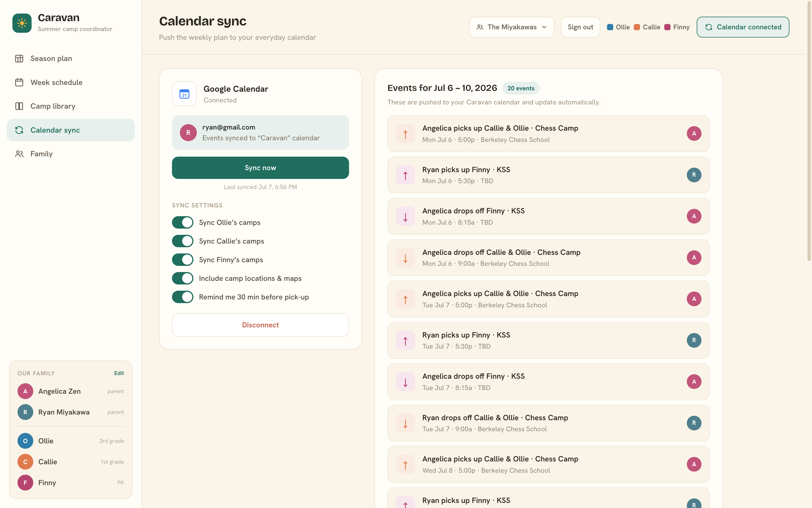Click the 20 events badge

click(x=521, y=88)
